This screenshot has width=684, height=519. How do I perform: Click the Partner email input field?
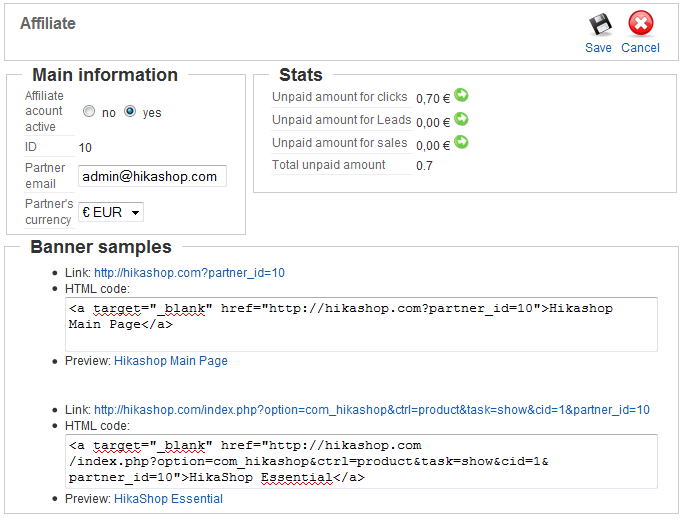coord(152,176)
